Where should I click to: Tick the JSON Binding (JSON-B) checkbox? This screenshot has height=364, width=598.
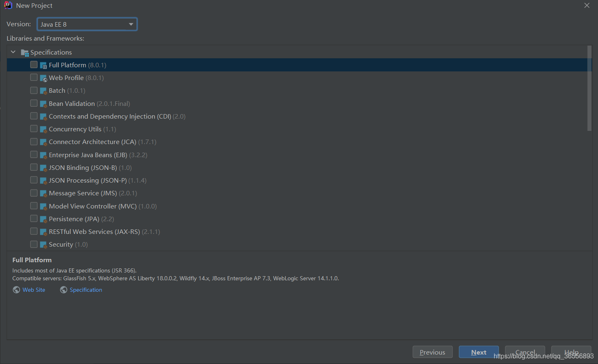[34, 167]
